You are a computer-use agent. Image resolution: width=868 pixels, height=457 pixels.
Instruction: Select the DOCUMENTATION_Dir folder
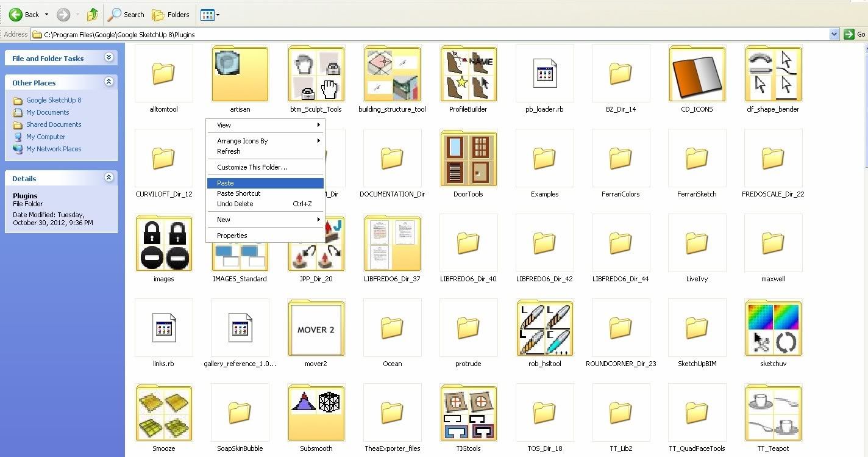pyautogui.click(x=393, y=164)
